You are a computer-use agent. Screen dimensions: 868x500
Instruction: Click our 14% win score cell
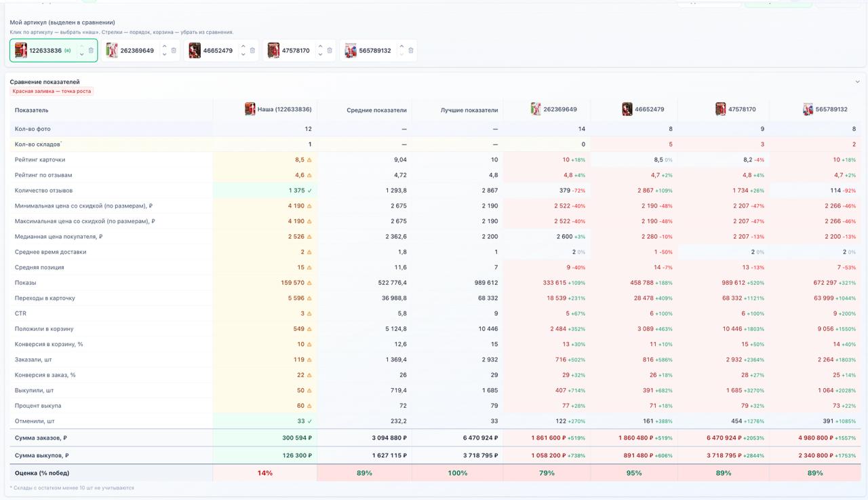point(265,473)
